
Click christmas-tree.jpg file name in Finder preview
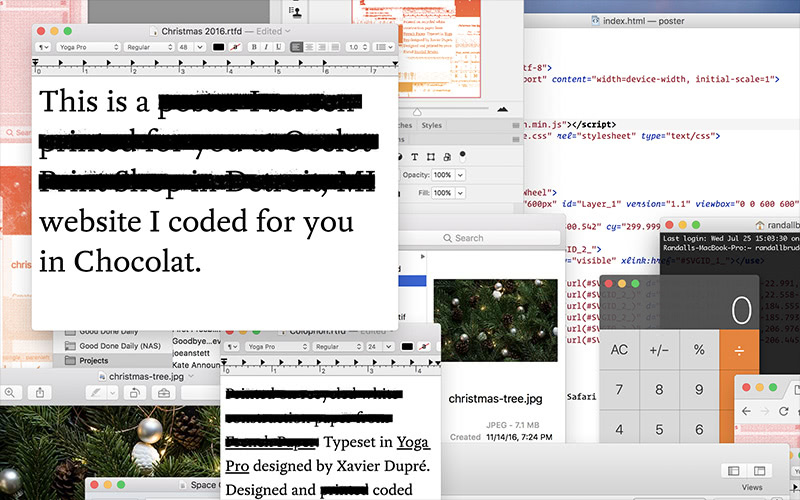495,399
